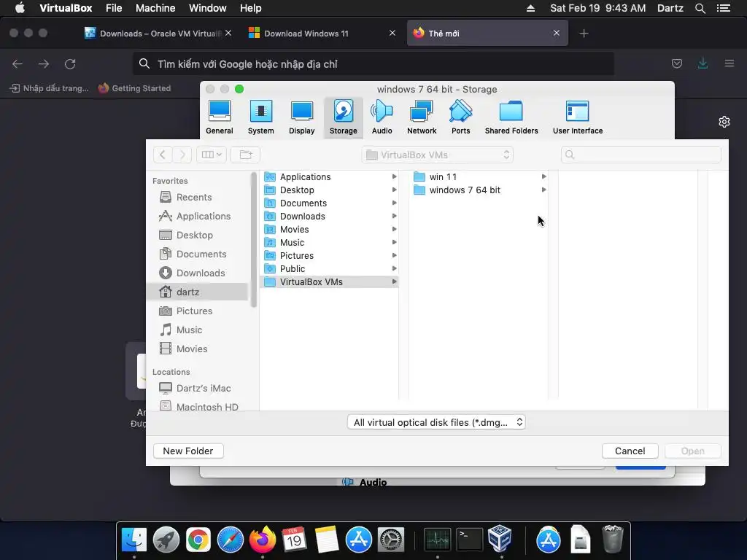Viewport: 747px width, 560px height.
Task: Select dartz home in sidebar
Action: tap(197, 292)
